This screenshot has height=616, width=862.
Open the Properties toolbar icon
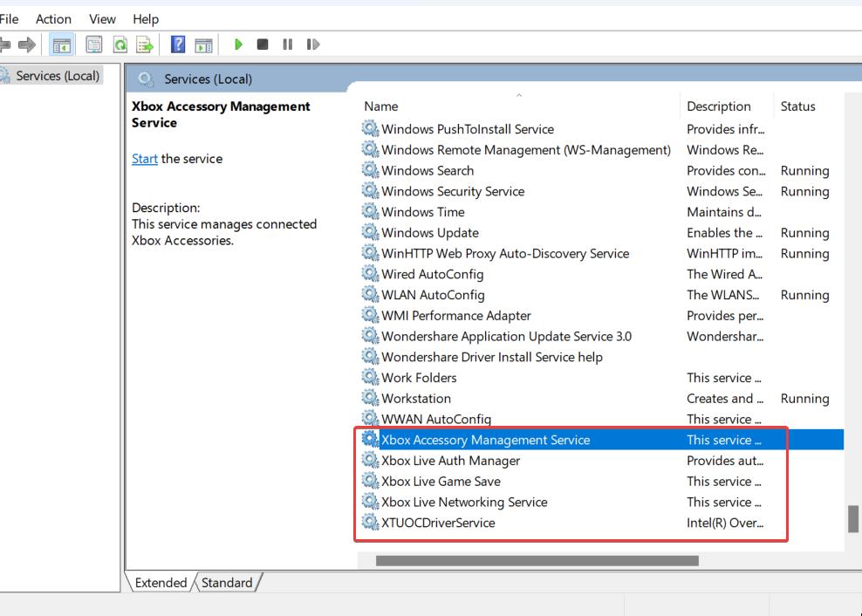tap(95, 44)
